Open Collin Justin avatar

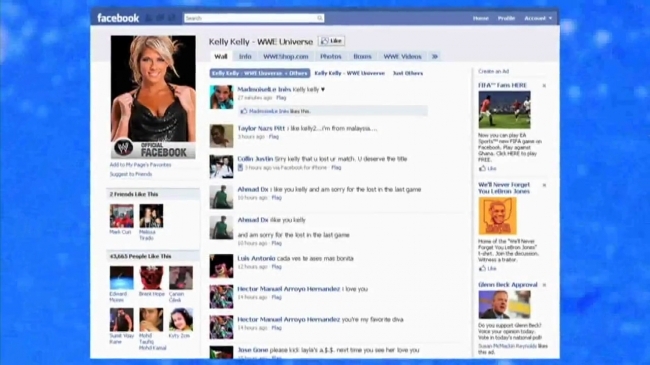pyautogui.click(x=221, y=166)
